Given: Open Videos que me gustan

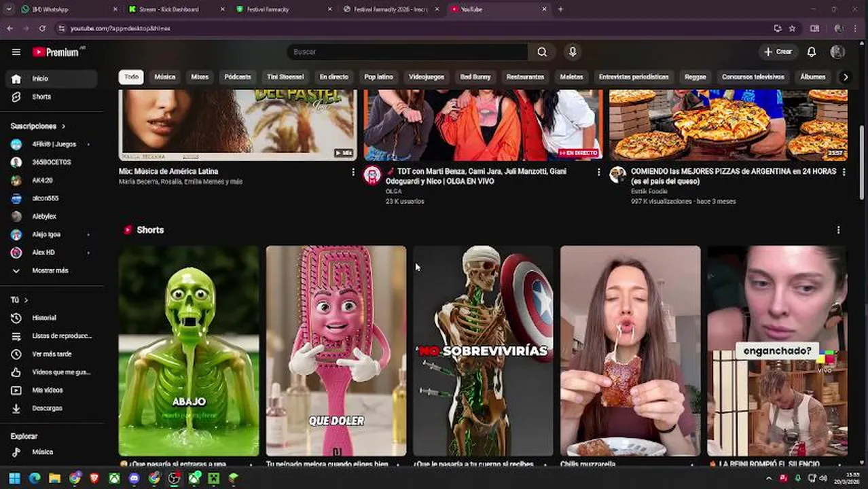Looking at the screenshot, I should pyautogui.click(x=52, y=372).
